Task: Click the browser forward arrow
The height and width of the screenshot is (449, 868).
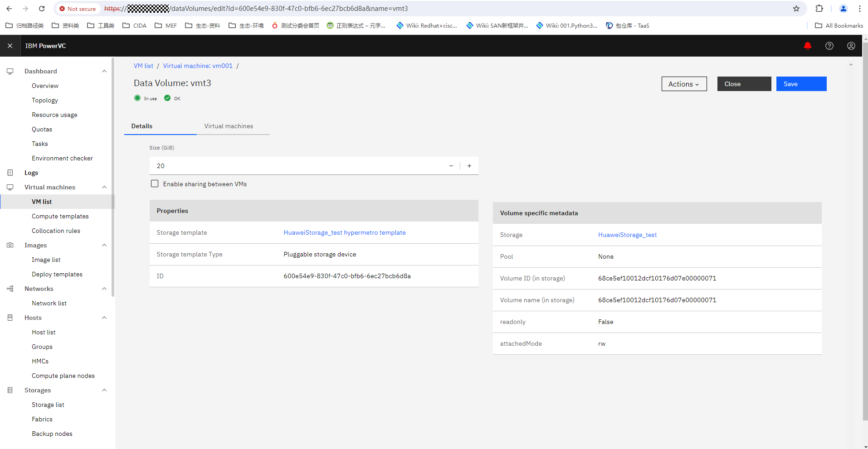Action: click(x=25, y=9)
